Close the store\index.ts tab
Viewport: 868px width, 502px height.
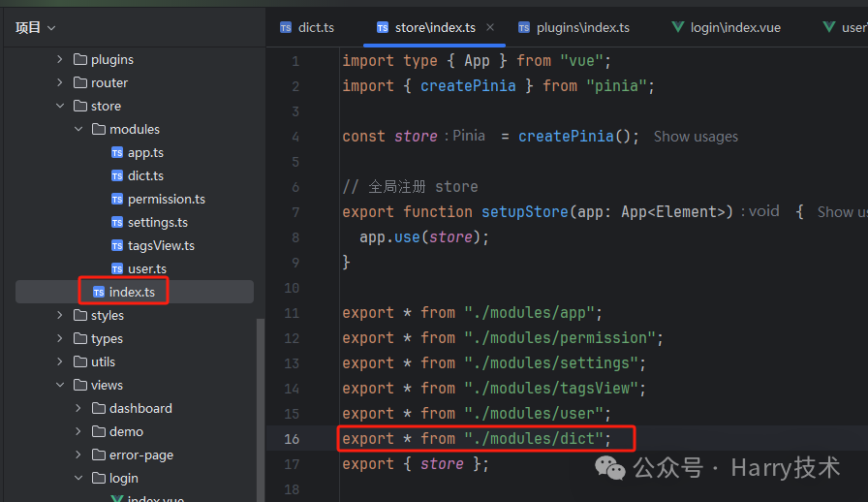[x=490, y=27]
